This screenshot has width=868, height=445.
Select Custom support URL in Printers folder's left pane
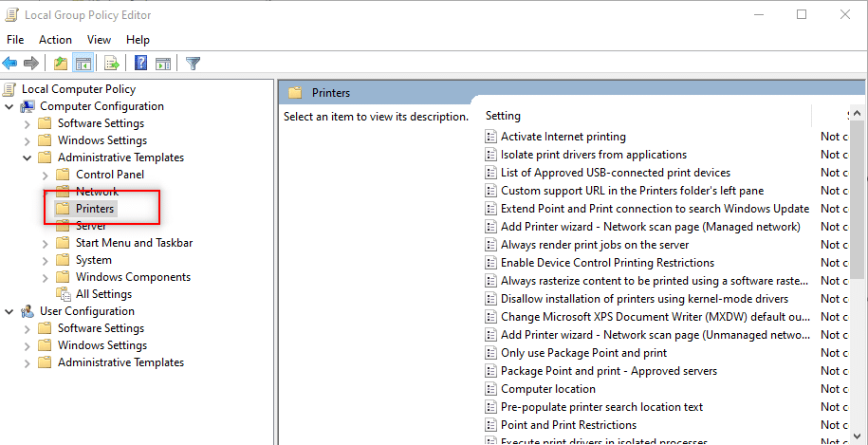point(632,191)
